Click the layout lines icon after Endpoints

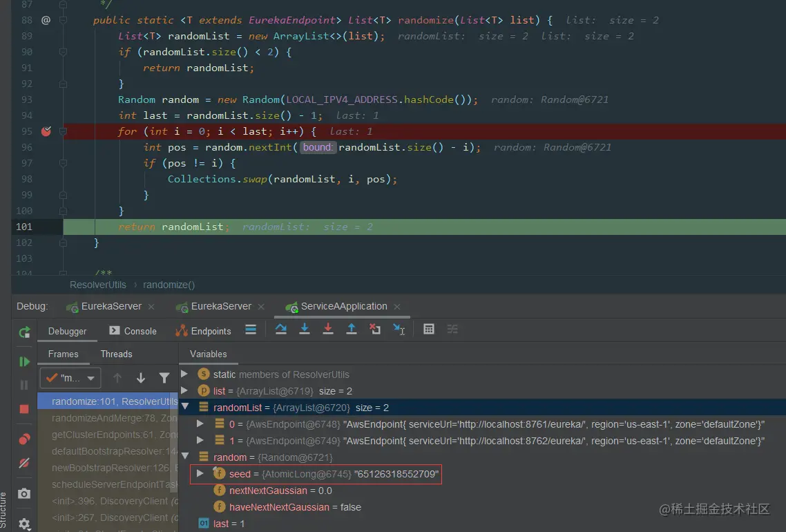click(x=251, y=330)
